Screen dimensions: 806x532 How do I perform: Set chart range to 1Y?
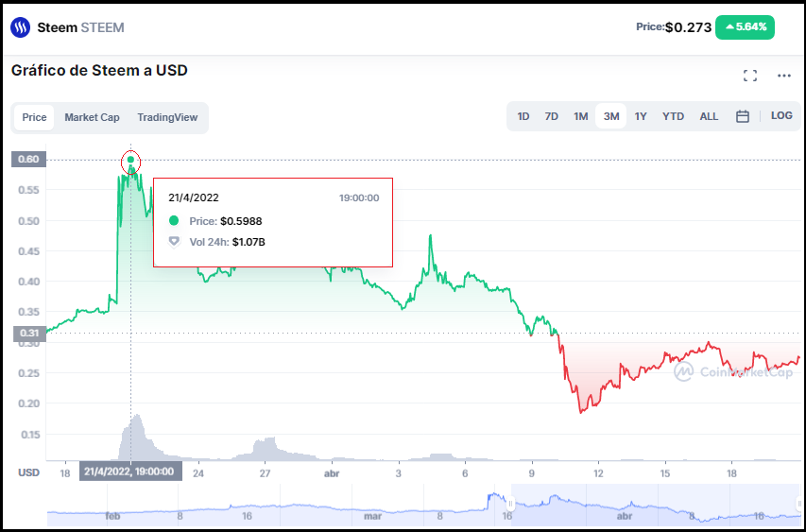pos(641,116)
